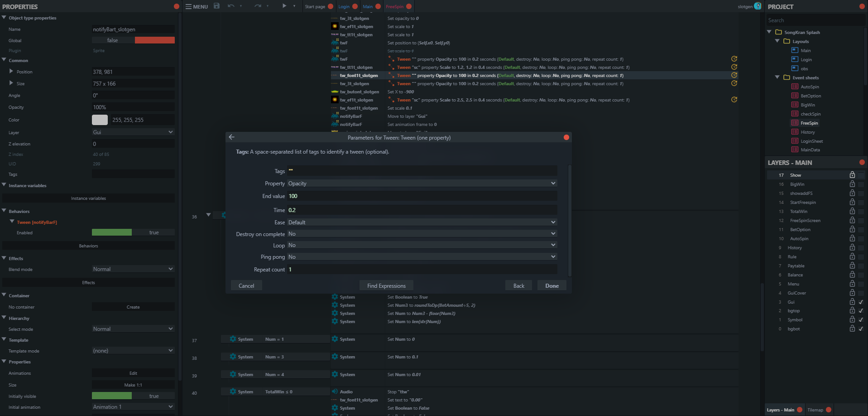Click the Save project icon
Image resolution: width=868 pixels, height=416 pixels.
click(x=216, y=6)
